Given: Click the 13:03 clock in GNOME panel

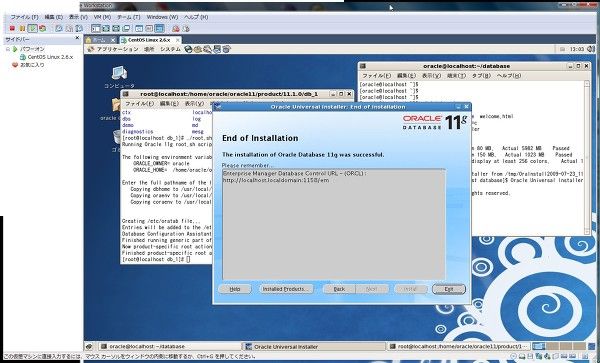Looking at the screenshot, I should click(x=577, y=49).
